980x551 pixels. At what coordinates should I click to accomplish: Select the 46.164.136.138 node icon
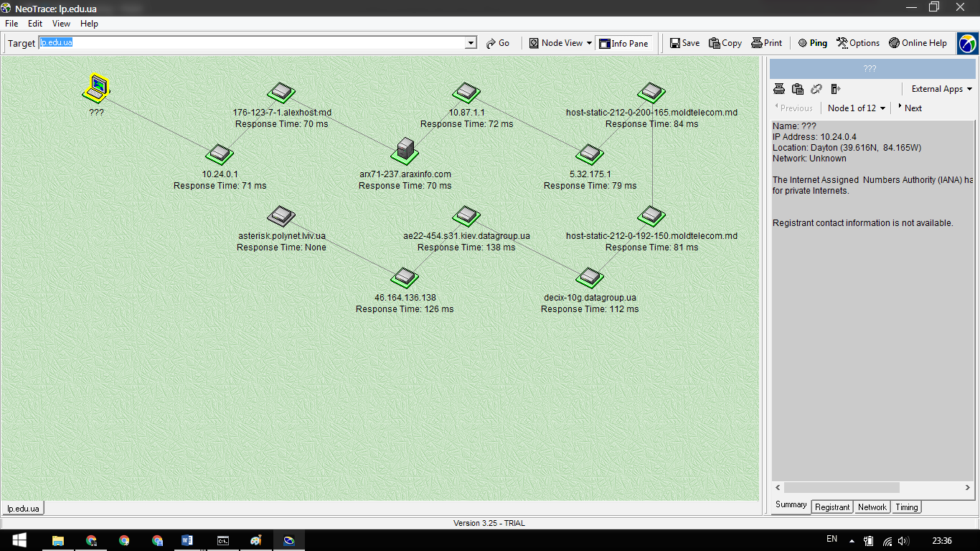pyautogui.click(x=405, y=278)
